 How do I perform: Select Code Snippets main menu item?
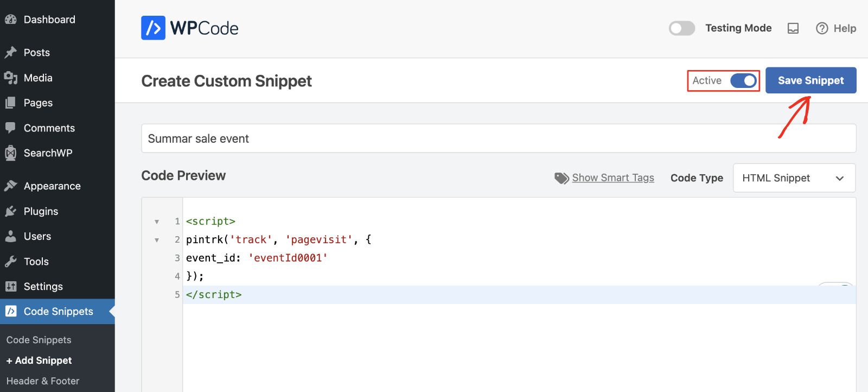pos(58,311)
